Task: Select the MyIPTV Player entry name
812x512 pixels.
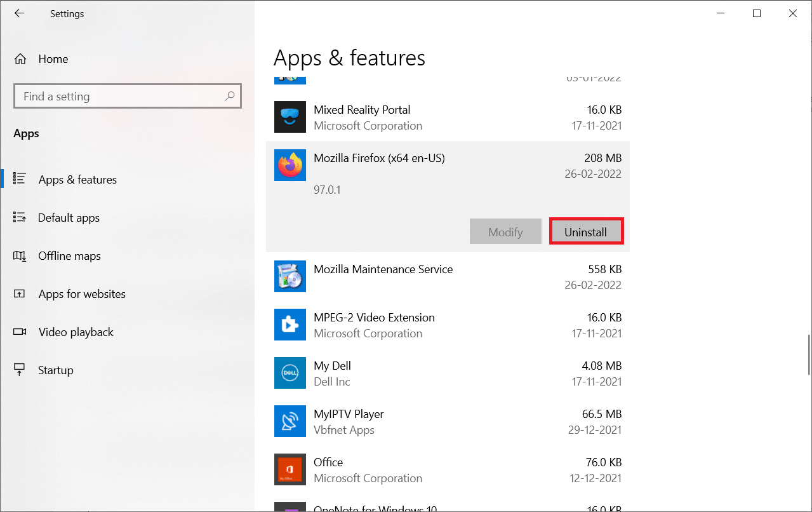Action: coord(349,414)
